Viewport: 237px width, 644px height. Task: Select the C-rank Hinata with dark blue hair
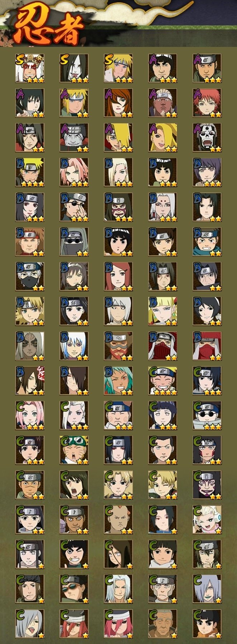click(163, 416)
